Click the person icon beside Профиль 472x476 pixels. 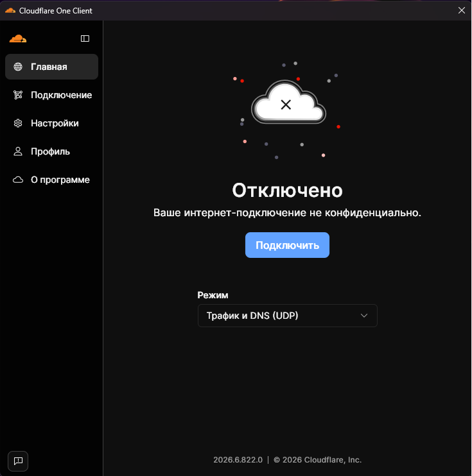point(18,151)
